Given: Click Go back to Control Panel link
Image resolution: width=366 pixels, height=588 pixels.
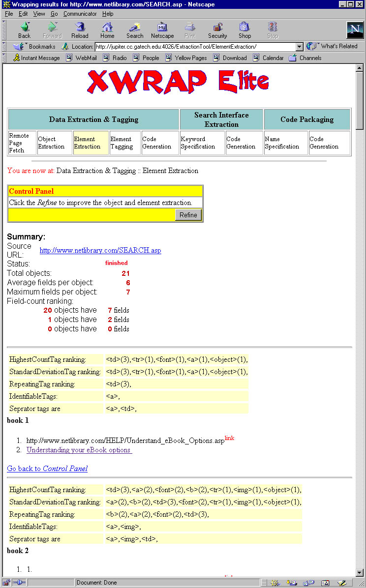Looking at the screenshot, I should tap(47, 469).
